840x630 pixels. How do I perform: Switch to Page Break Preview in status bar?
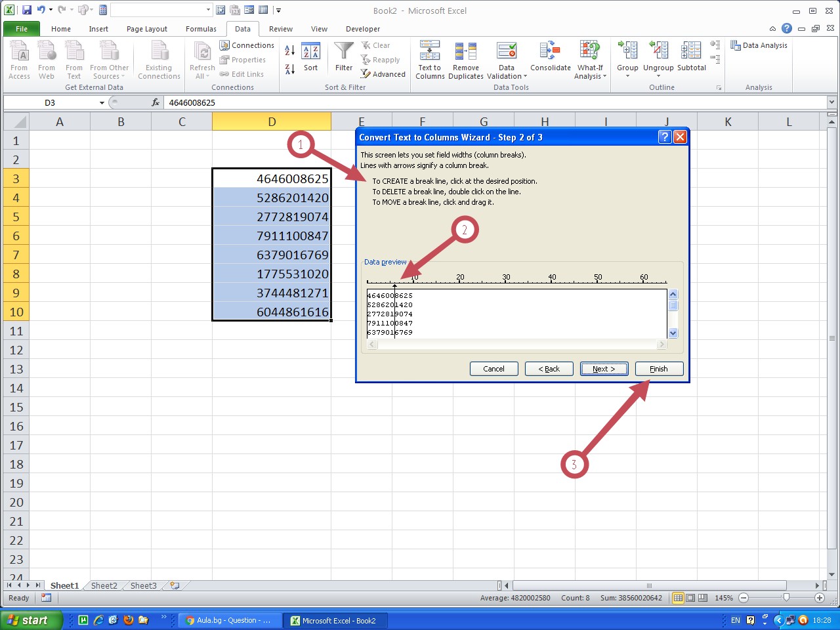coord(703,598)
